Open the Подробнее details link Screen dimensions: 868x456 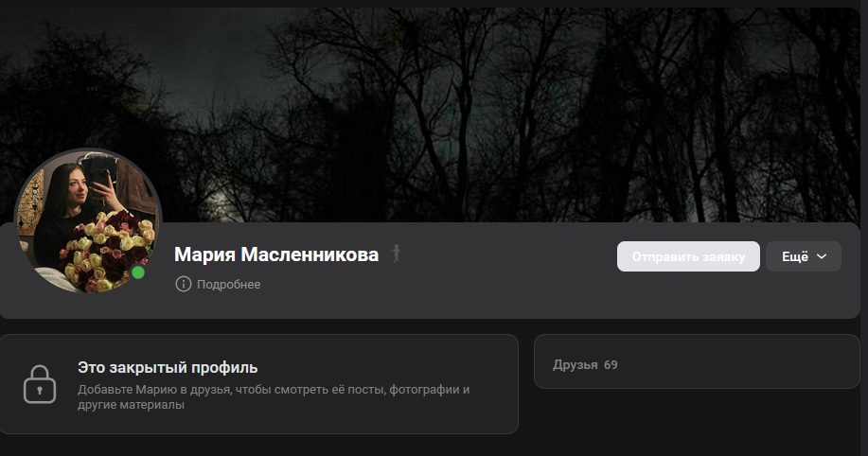point(229,285)
